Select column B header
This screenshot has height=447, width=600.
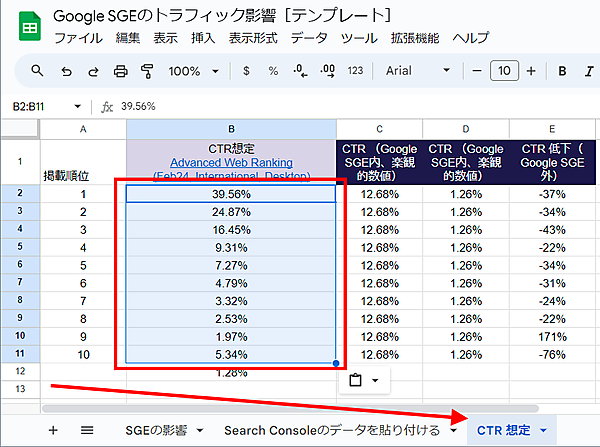click(x=232, y=129)
